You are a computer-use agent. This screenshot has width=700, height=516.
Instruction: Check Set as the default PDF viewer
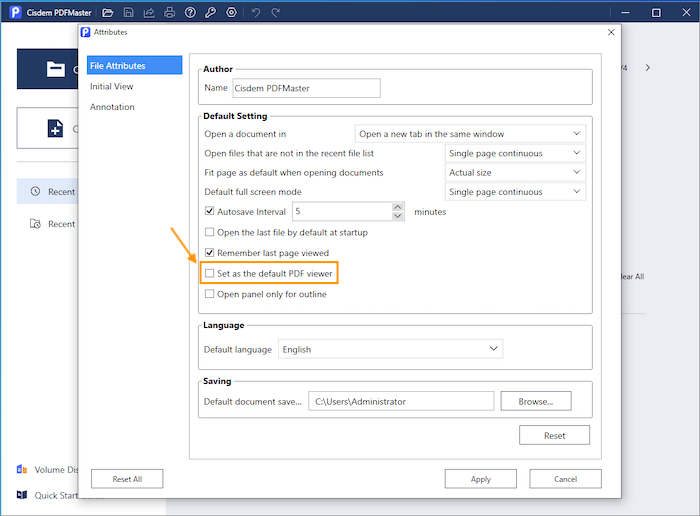coord(209,273)
